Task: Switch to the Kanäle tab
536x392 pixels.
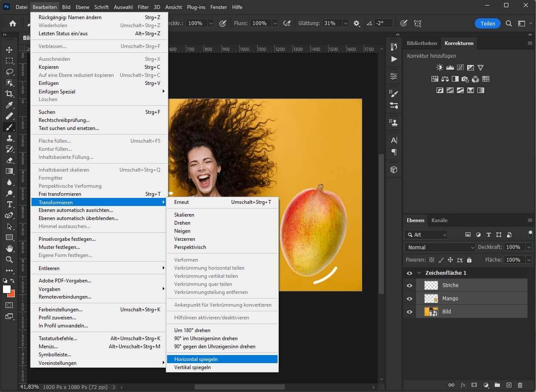Action: (439, 220)
